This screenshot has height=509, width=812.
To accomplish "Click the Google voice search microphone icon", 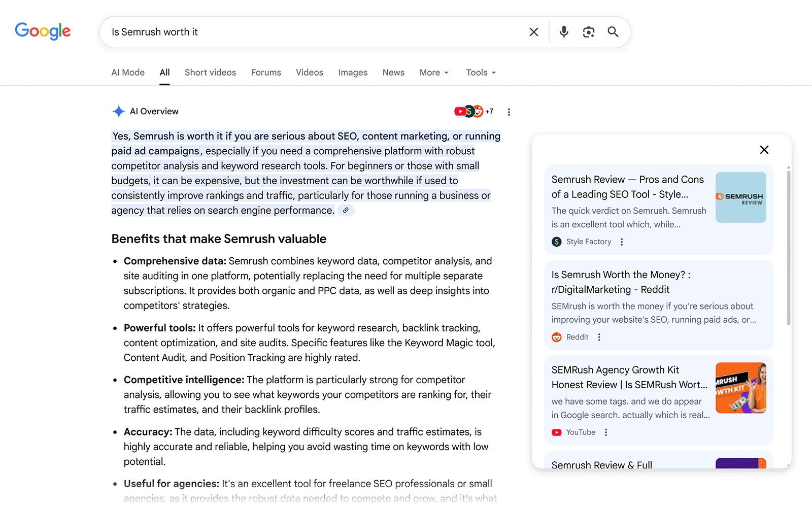I will (x=563, y=31).
